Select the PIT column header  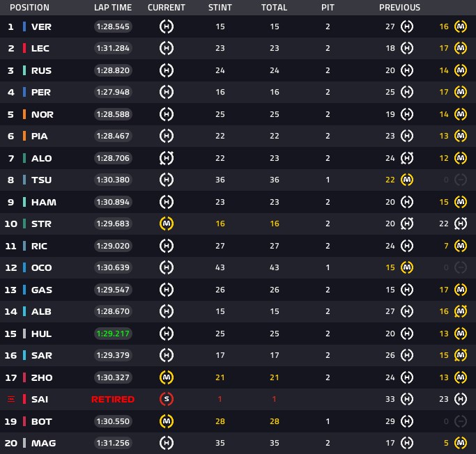tap(328, 8)
